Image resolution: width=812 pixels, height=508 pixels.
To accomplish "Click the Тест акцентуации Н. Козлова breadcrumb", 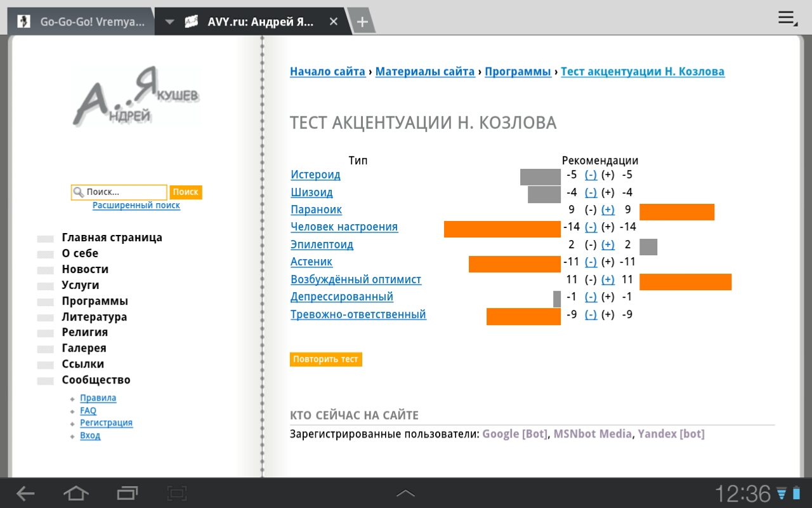I will [643, 72].
